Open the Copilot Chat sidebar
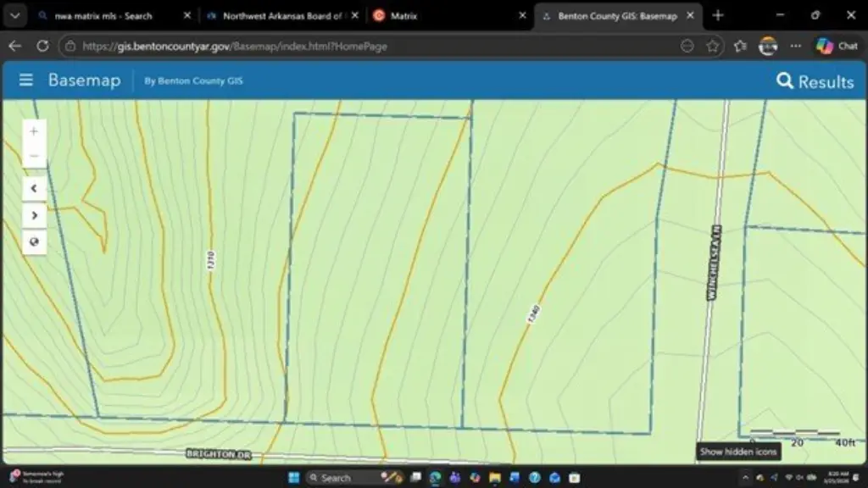 (837, 46)
